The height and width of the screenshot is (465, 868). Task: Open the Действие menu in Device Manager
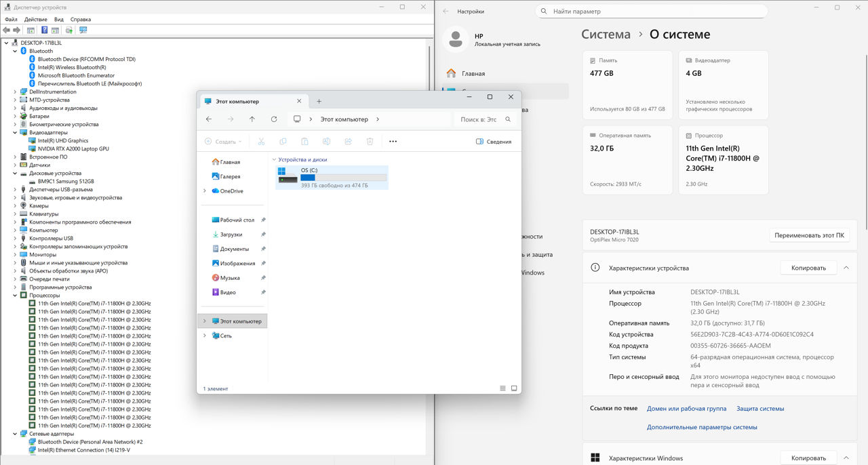pyautogui.click(x=36, y=20)
